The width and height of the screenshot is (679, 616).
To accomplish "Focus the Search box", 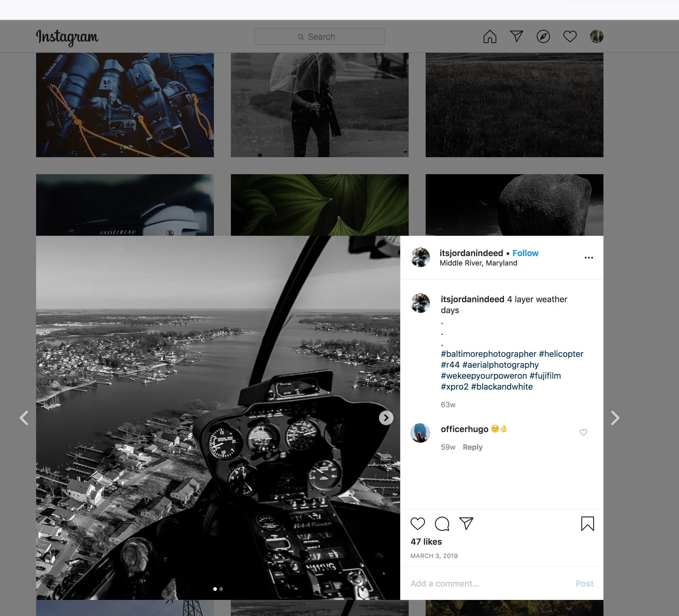I will pyautogui.click(x=320, y=37).
